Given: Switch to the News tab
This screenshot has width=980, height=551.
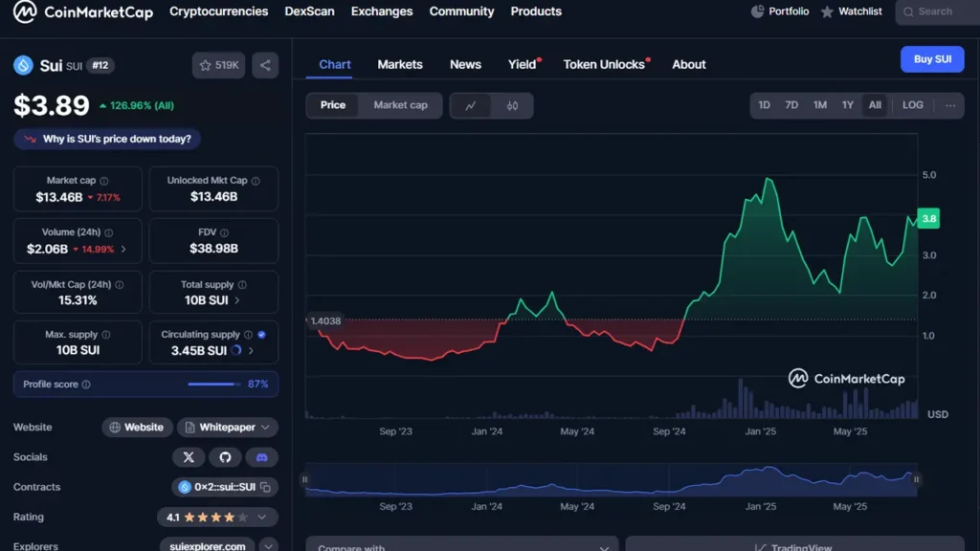Looking at the screenshot, I should (x=466, y=64).
